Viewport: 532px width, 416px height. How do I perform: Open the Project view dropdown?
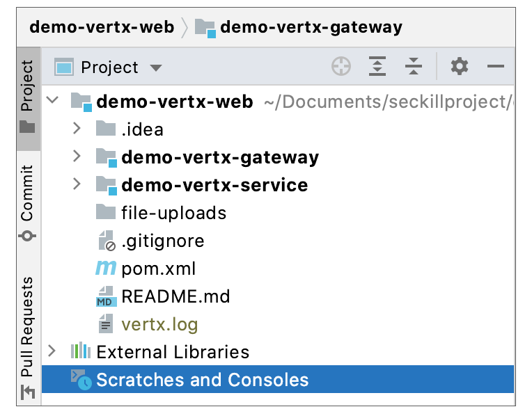[x=156, y=67]
